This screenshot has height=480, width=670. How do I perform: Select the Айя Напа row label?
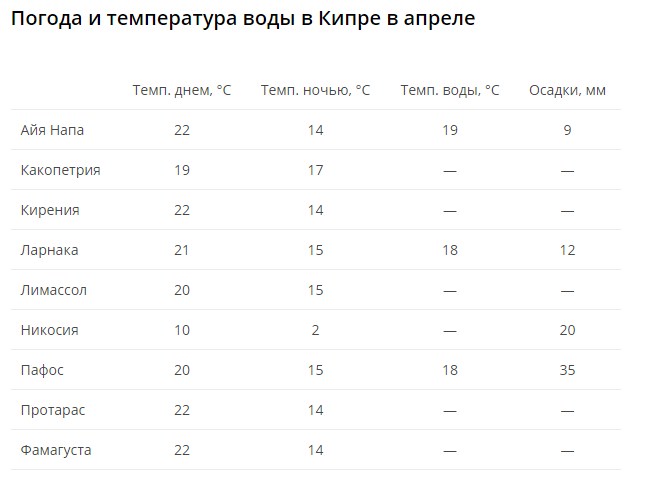52,130
